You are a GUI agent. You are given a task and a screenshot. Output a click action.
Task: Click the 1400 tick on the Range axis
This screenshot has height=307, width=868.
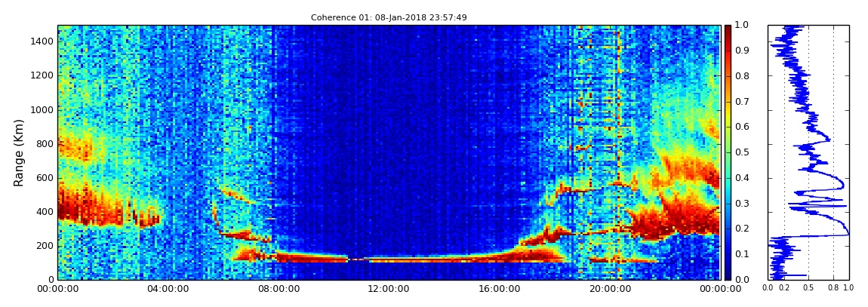(42, 41)
